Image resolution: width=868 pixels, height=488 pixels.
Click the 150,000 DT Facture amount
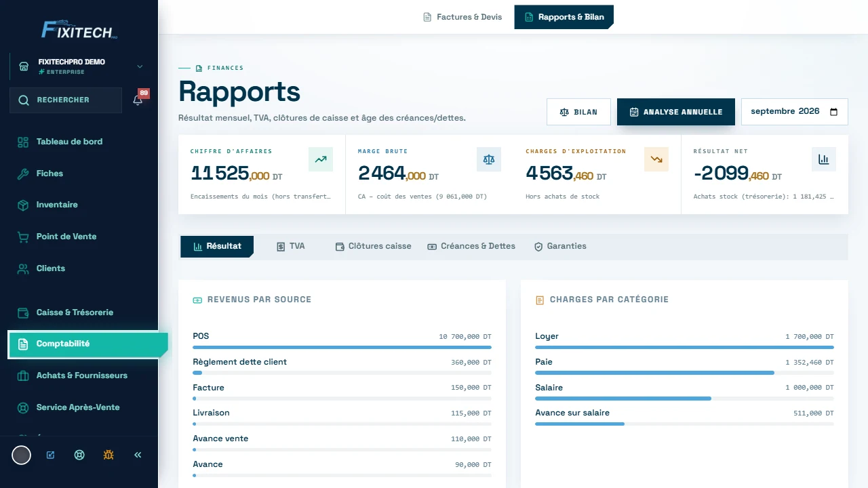(471, 388)
